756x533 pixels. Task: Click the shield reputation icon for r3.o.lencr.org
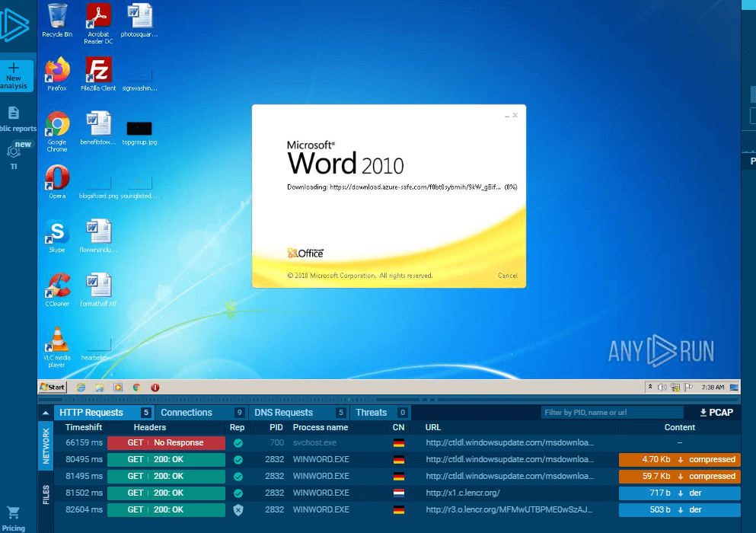click(238, 510)
